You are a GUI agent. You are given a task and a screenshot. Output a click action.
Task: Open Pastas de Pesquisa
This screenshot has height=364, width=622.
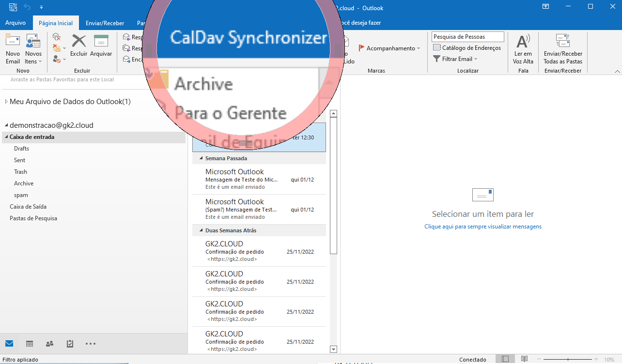(x=33, y=218)
